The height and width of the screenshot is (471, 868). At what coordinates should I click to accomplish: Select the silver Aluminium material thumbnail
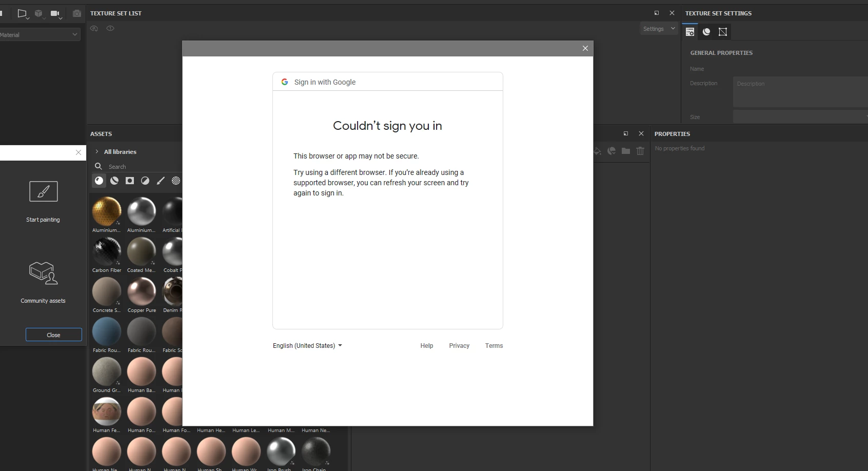142,211
